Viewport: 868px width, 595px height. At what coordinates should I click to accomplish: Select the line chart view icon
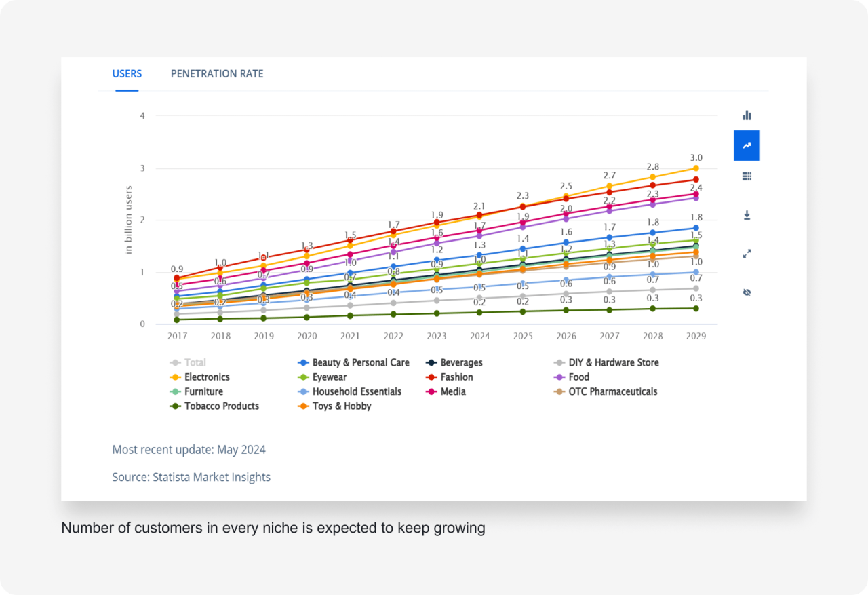coord(747,145)
